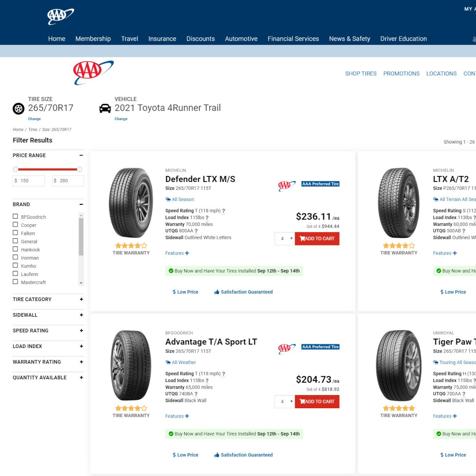Enable the BFGoodrich brand filter
Image resolution: width=476 pixels, height=476 pixels.
[16, 217]
